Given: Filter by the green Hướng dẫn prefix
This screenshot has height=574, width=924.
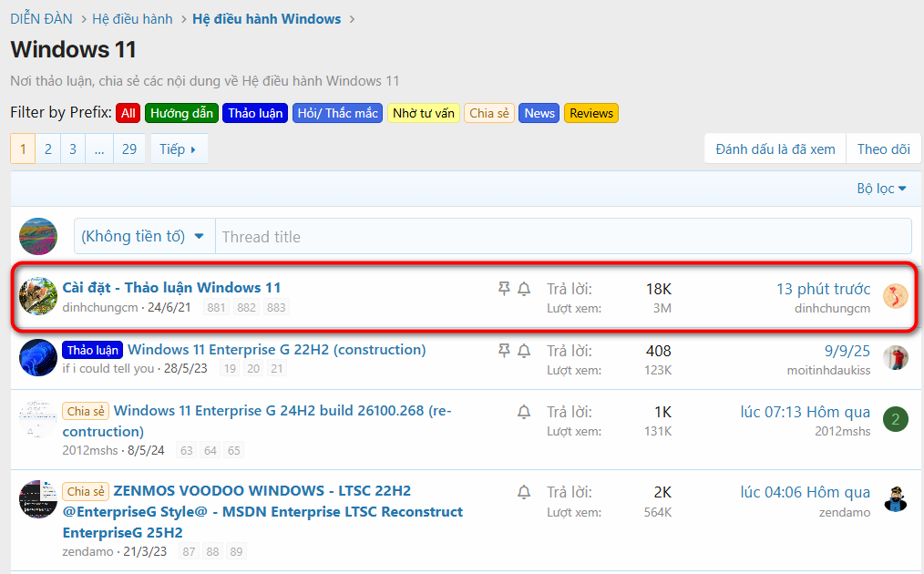Looking at the screenshot, I should coord(181,113).
